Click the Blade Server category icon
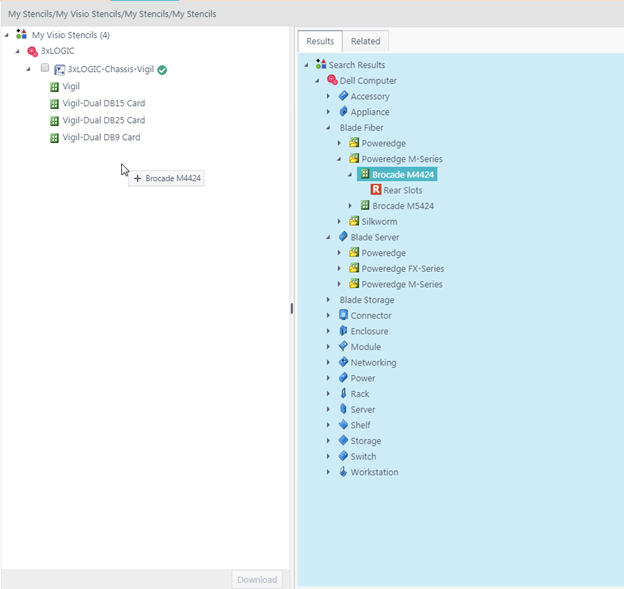Image resolution: width=624 pixels, height=589 pixels. 343,237
